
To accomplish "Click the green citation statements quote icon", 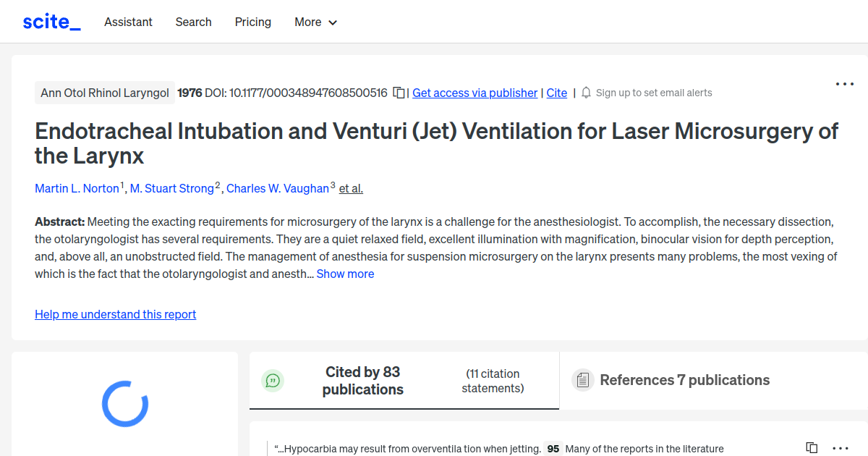I will point(273,380).
